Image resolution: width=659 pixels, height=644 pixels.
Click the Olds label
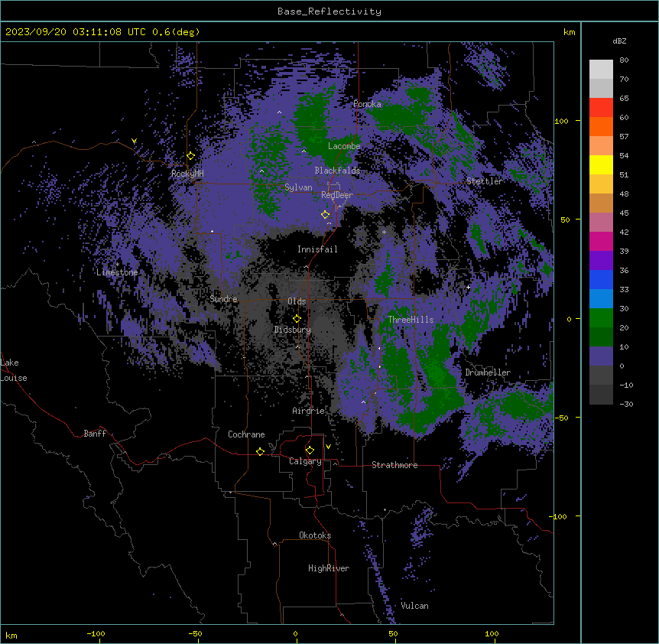[x=297, y=301]
